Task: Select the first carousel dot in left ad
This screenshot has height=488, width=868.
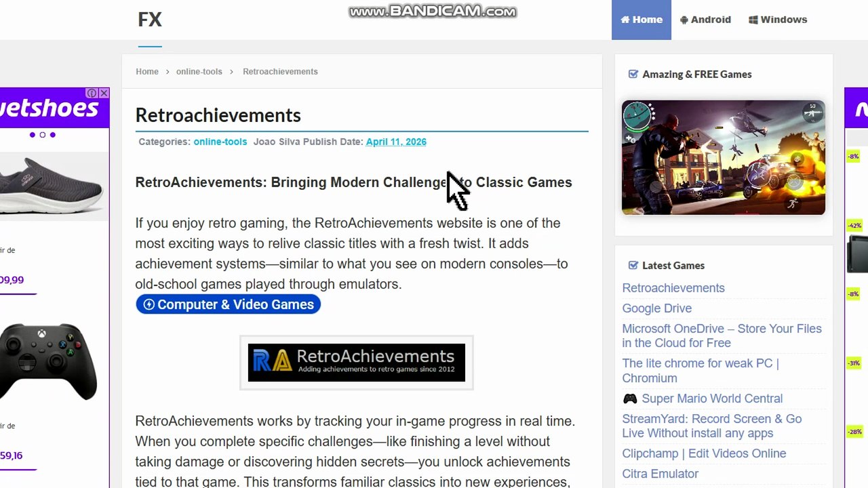Action: point(32,135)
